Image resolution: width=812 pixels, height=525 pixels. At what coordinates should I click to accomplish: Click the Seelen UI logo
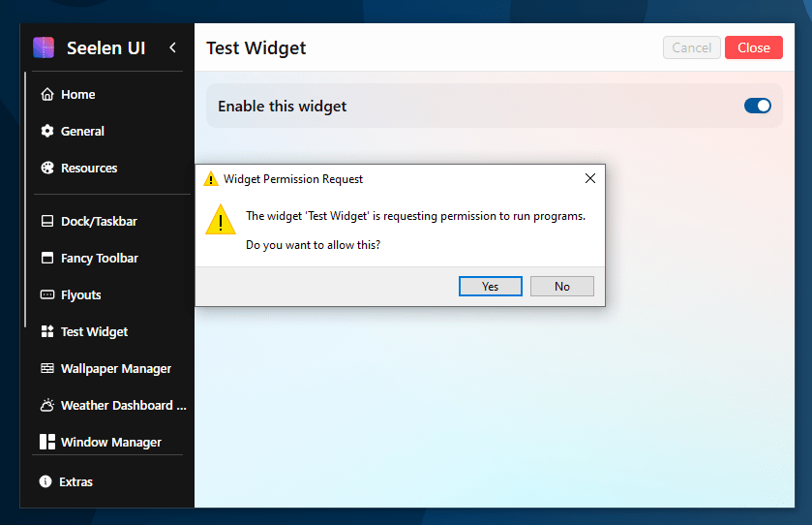44,47
